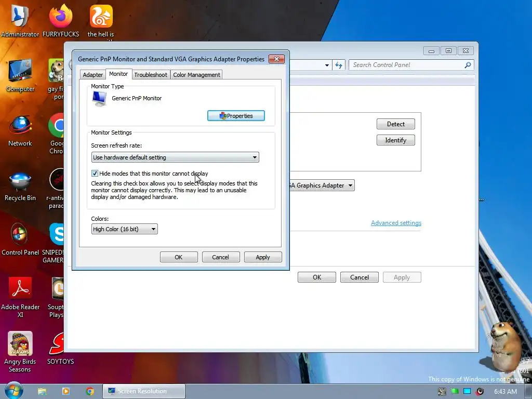Click Apply in adapter properties dialog
Image resolution: width=532 pixels, height=399 pixels.
click(263, 257)
